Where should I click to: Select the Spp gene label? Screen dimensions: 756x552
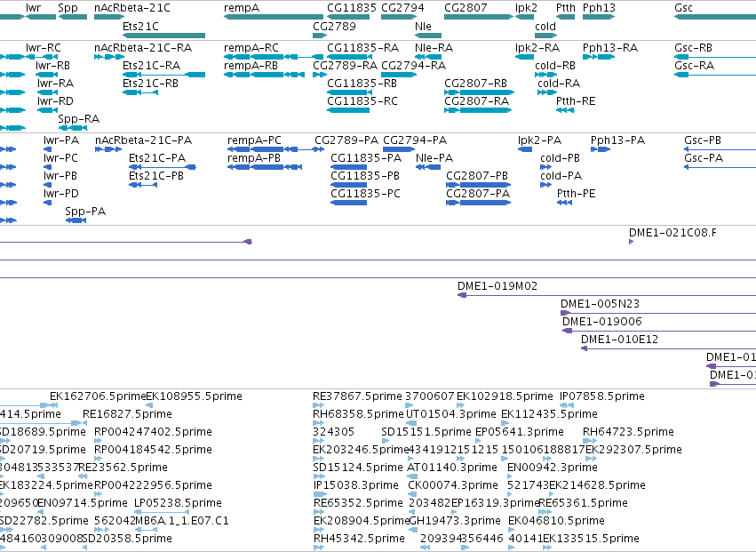tap(68, 8)
